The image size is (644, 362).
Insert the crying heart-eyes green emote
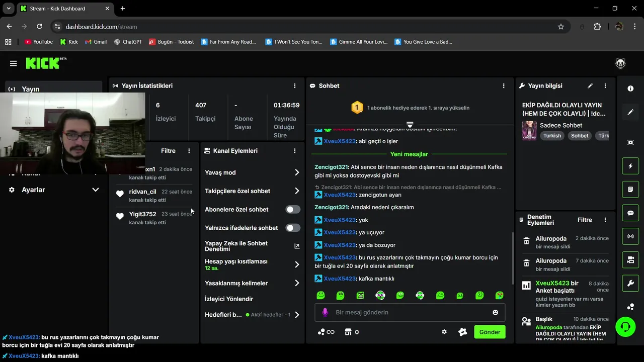500,295
